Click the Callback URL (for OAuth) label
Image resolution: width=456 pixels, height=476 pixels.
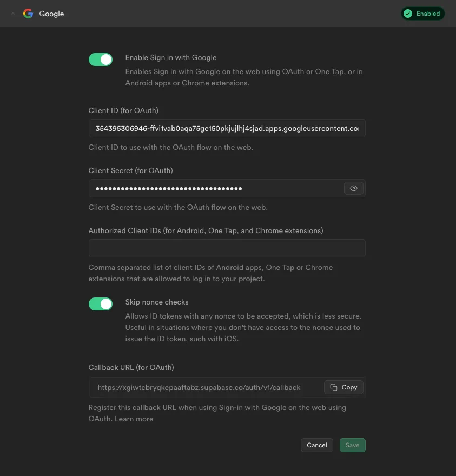[x=131, y=367]
